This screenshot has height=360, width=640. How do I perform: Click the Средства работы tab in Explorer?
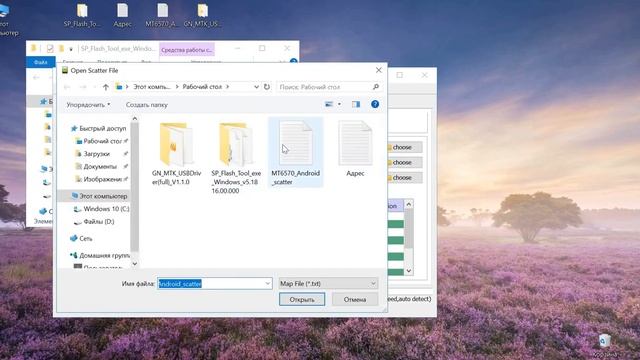click(187, 50)
